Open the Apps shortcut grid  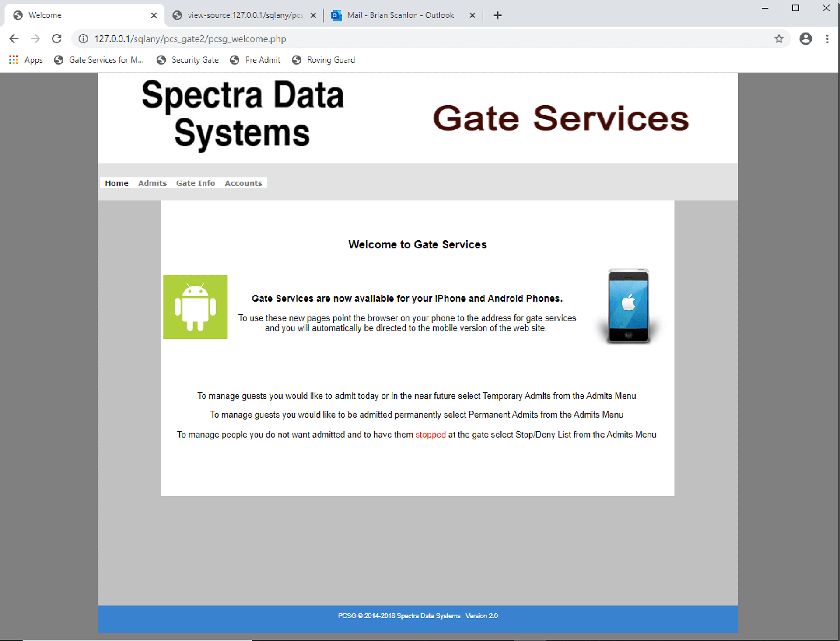(26, 60)
